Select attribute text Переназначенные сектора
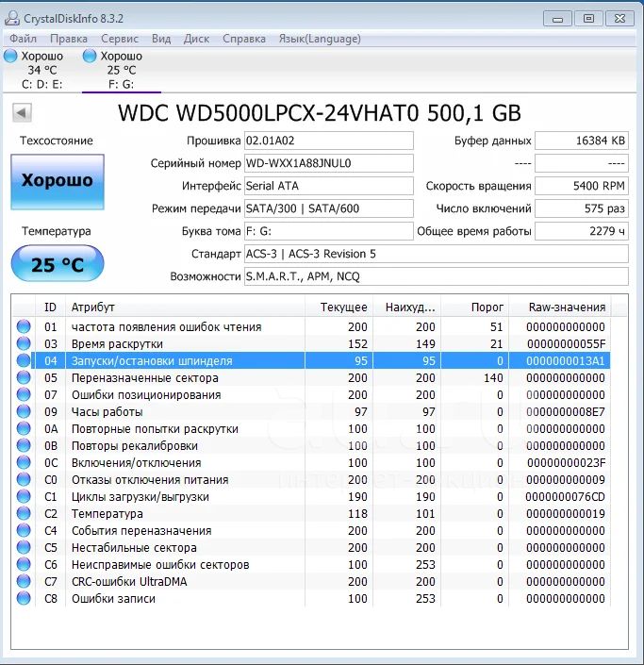Viewport: 644px width, 665px height. 145,378
